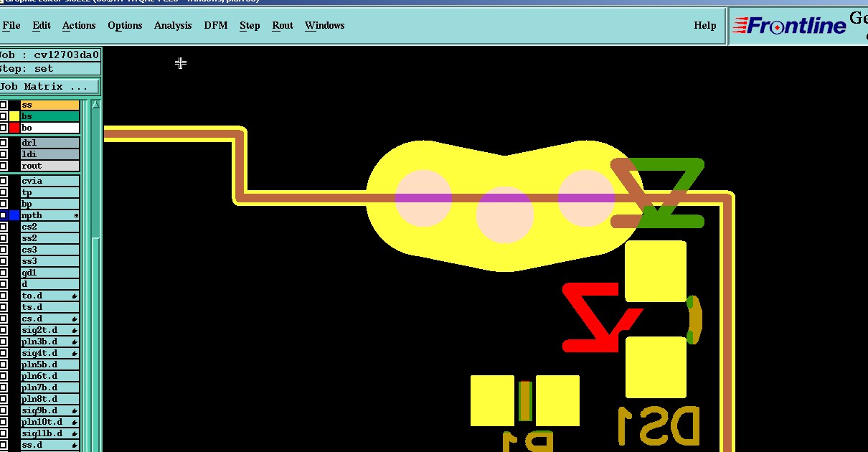This screenshot has width=868, height=452.
Task: Click the marker icon on pln10t.d row
Action: [x=75, y=423]
